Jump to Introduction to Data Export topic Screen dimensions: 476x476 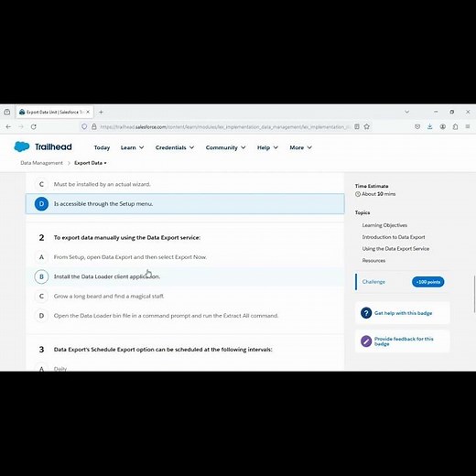pyautogui.click(x=394, y=237)
